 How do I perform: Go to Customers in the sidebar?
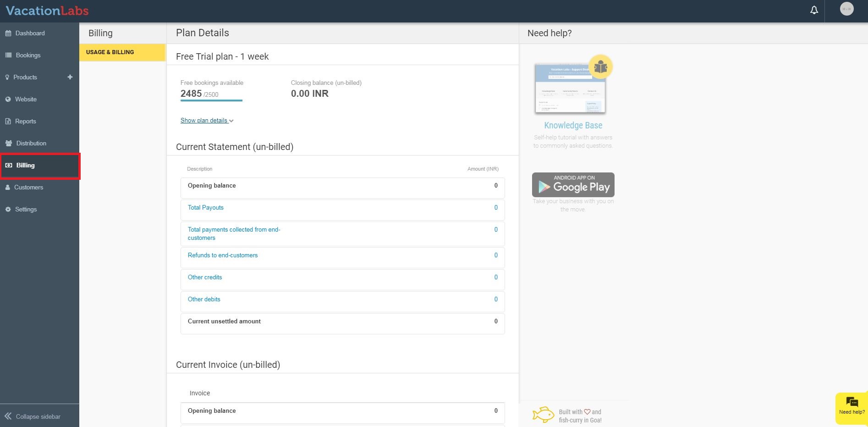coord(28,188)
